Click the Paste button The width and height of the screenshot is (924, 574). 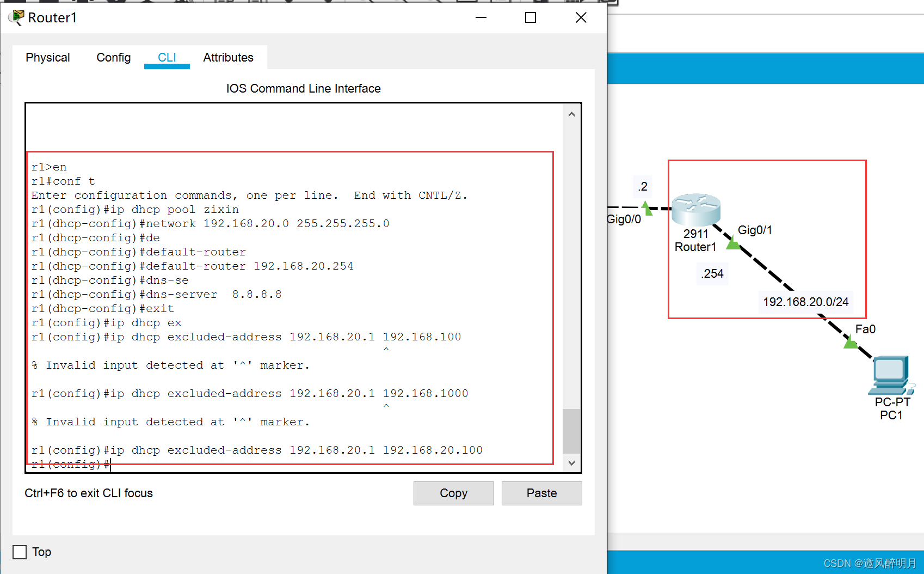pyautogui.click(x=542, y=493)
